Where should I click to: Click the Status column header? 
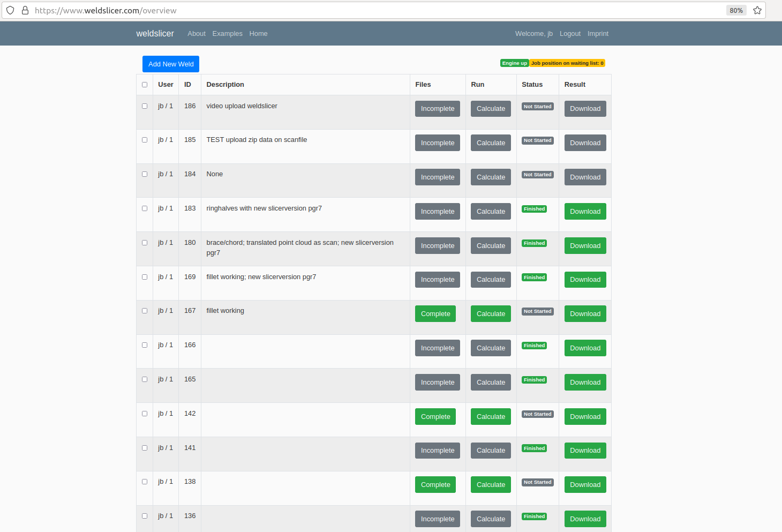click(532, 85)
